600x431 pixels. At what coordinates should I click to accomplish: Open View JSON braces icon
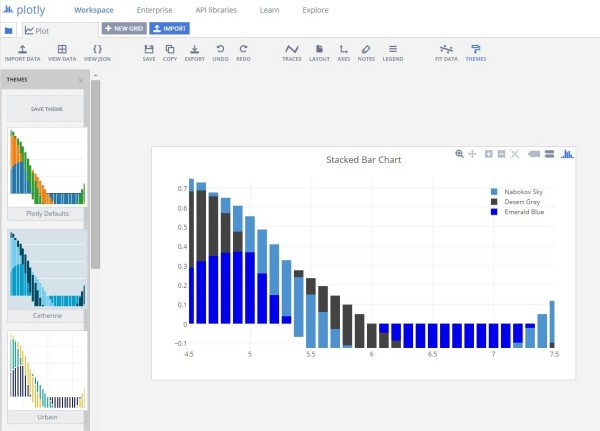(97, 53)
